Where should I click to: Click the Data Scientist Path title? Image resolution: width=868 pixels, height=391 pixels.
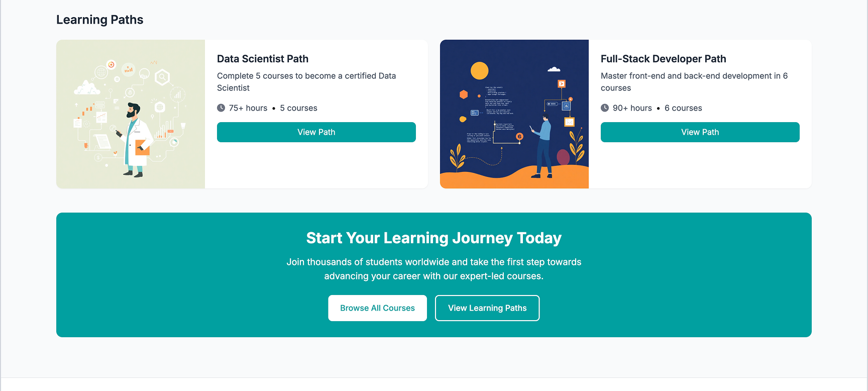point(263,59)
